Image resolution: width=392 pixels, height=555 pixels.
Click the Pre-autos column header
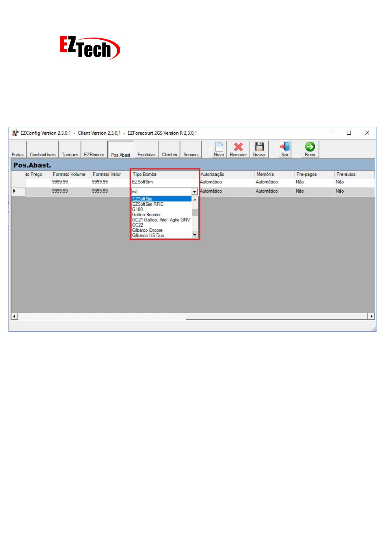click(355, 174)
